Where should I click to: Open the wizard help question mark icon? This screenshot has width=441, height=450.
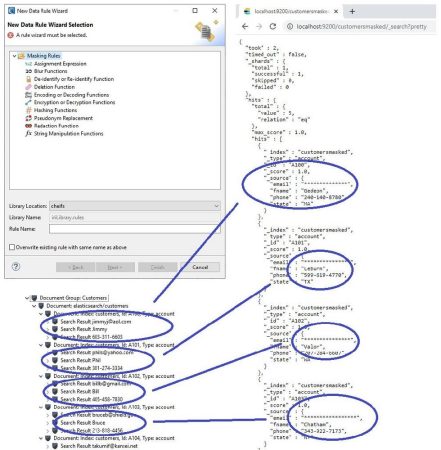point(16,267)
